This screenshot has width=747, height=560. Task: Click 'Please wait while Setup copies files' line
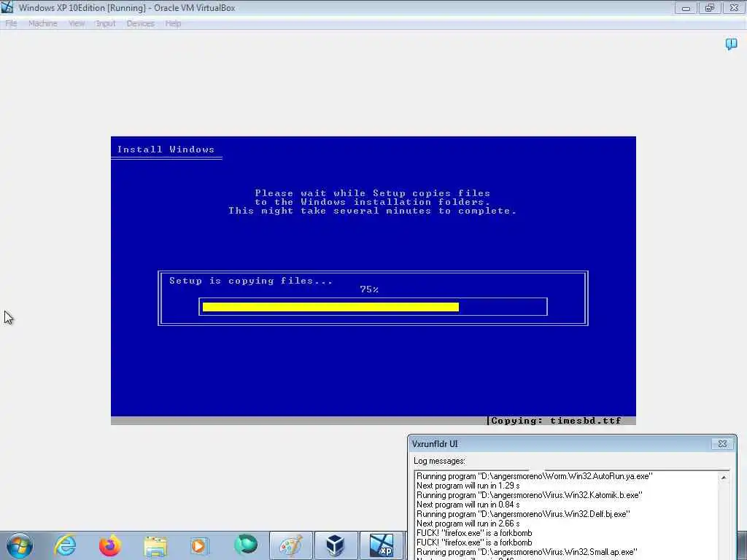click(x=373, y=192)
